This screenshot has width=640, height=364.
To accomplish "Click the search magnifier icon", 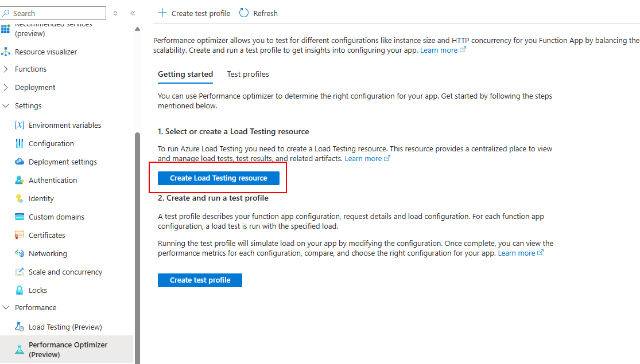I will [x=6, y=13].
